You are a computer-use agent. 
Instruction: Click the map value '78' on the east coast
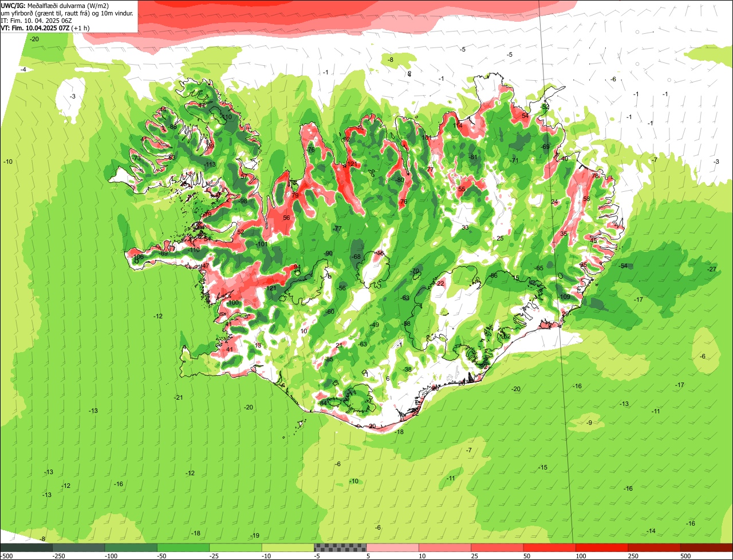[595, 176]
